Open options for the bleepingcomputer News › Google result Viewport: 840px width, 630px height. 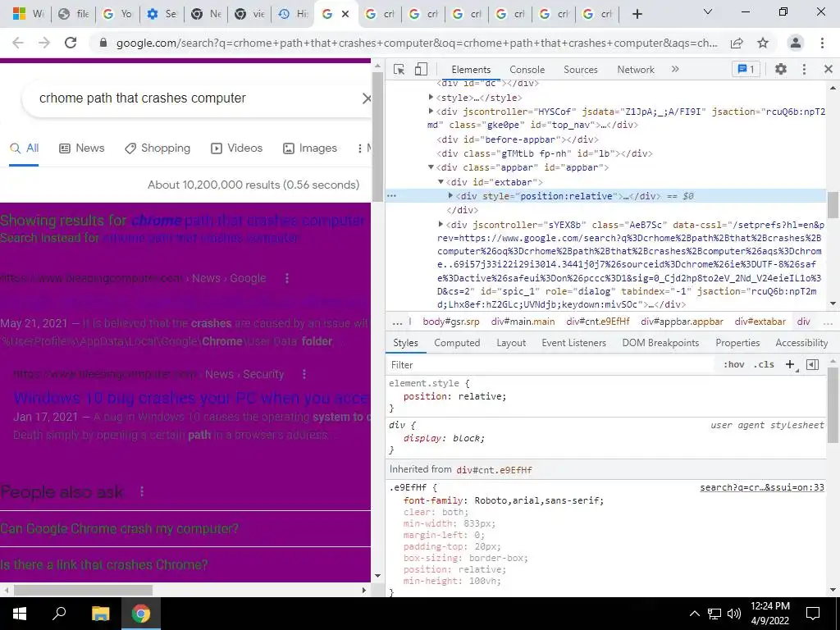[x=287, y=279]
